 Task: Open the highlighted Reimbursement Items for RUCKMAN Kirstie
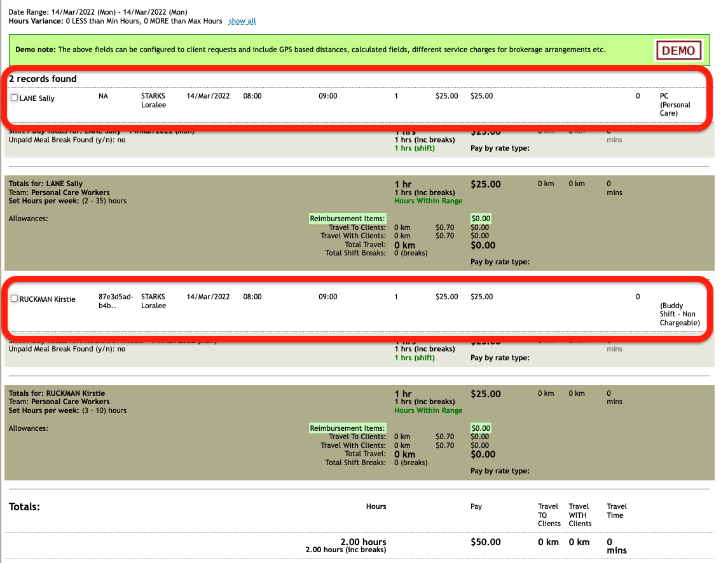pyautogui.click(x=347, y=428)
